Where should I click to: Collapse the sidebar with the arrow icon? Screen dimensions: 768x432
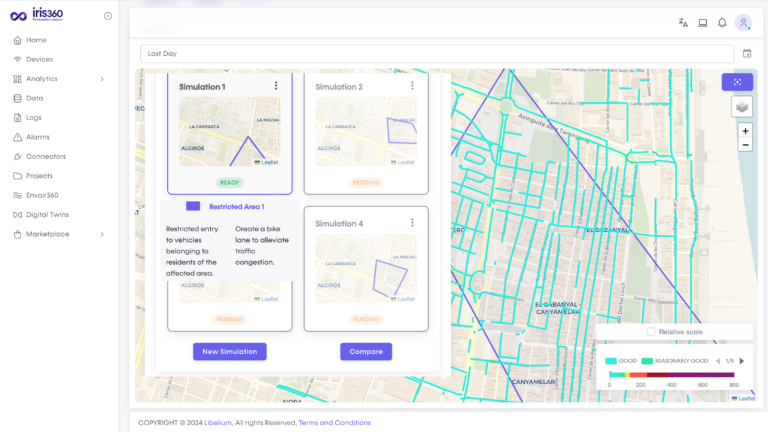(108, 16)
